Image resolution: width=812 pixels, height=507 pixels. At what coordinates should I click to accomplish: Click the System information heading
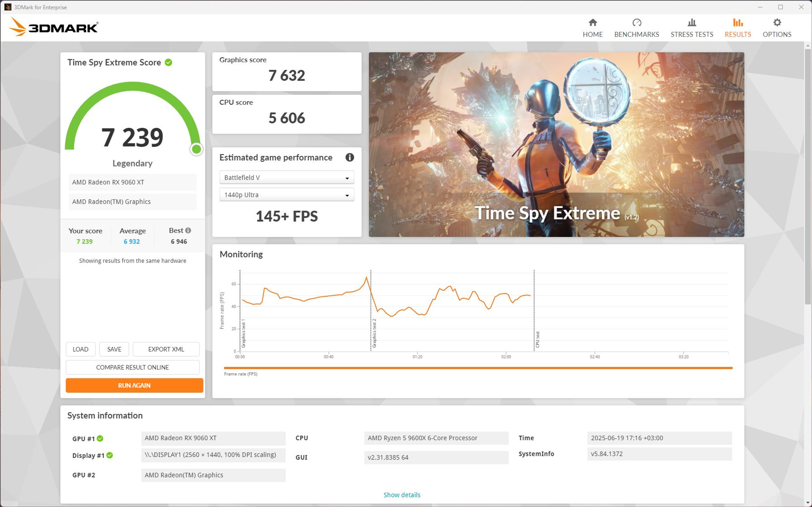pos(105,416)
